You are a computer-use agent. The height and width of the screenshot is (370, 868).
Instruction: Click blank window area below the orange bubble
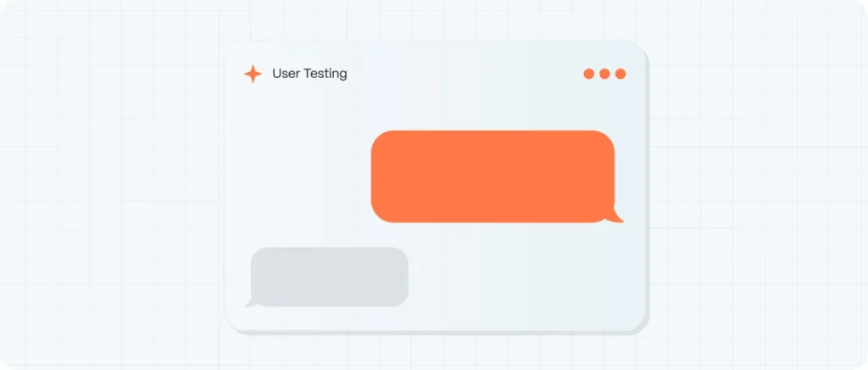(x=509, y=272)
